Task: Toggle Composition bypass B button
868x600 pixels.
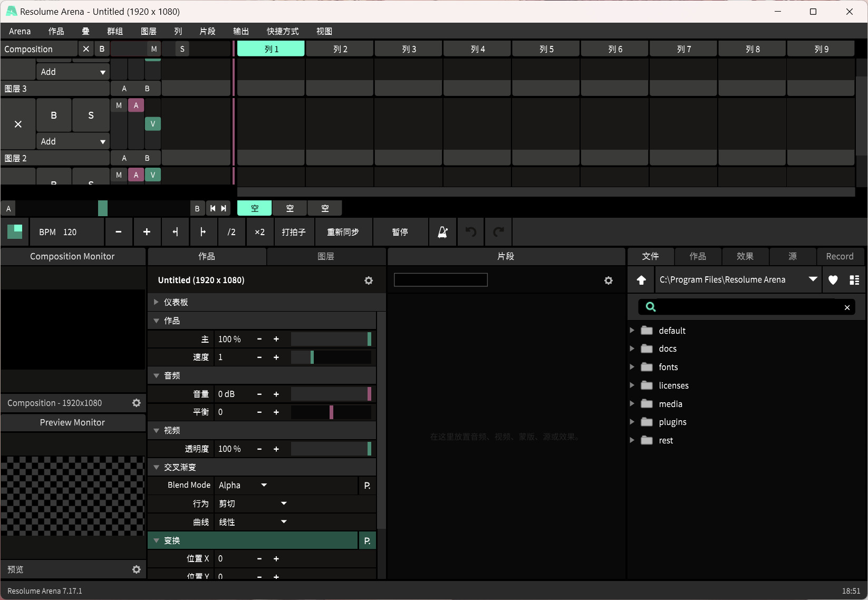Action: coord(102,49)
